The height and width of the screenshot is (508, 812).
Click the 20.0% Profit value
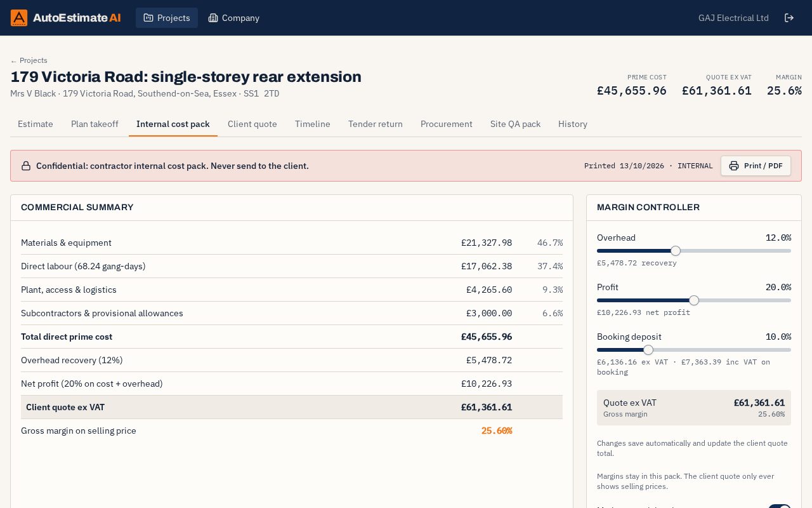point(778,287)
